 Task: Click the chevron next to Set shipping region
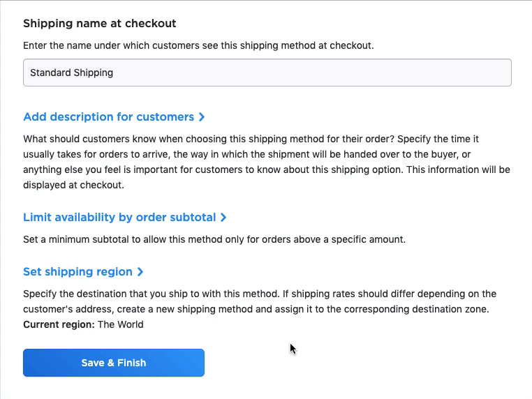click(140, 272)
